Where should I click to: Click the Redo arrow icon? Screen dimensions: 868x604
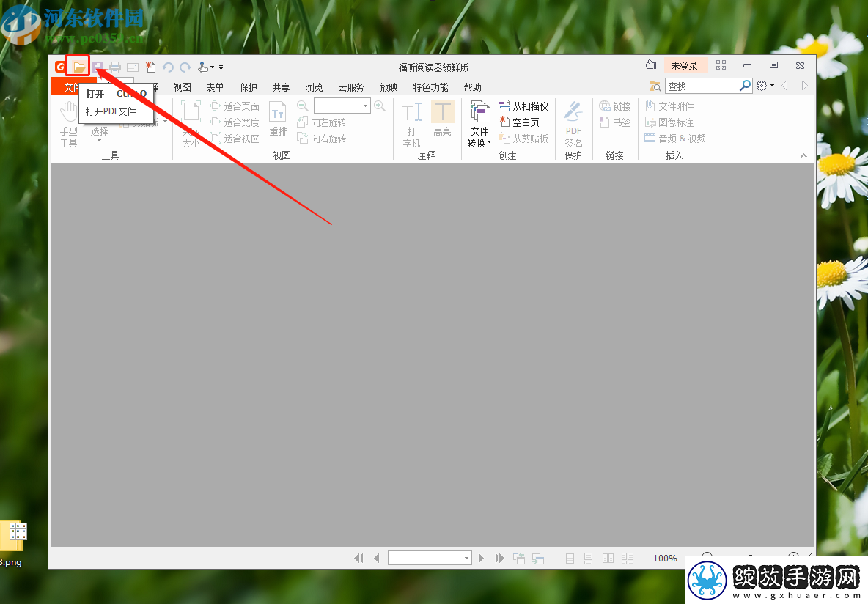point(185,67)
